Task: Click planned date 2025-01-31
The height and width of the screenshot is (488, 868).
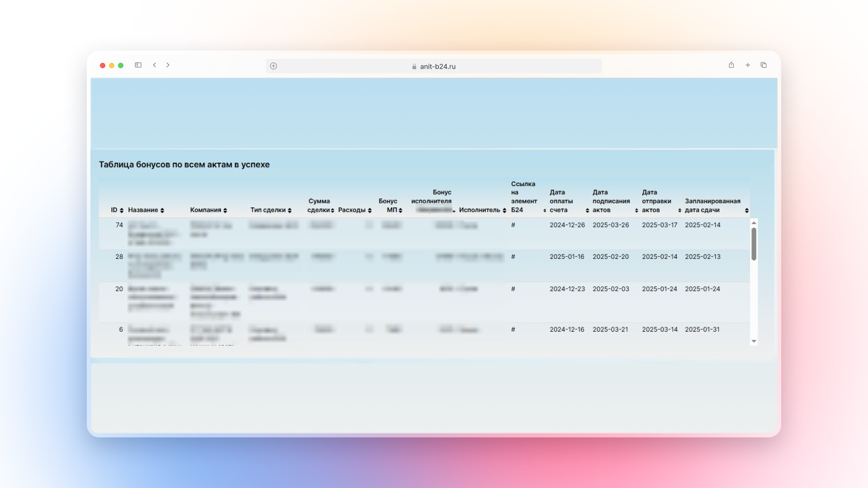Action: pos(702,329)
